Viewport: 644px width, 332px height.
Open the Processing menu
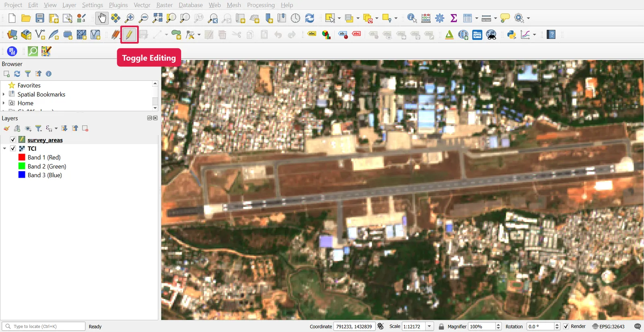point(261,5)
